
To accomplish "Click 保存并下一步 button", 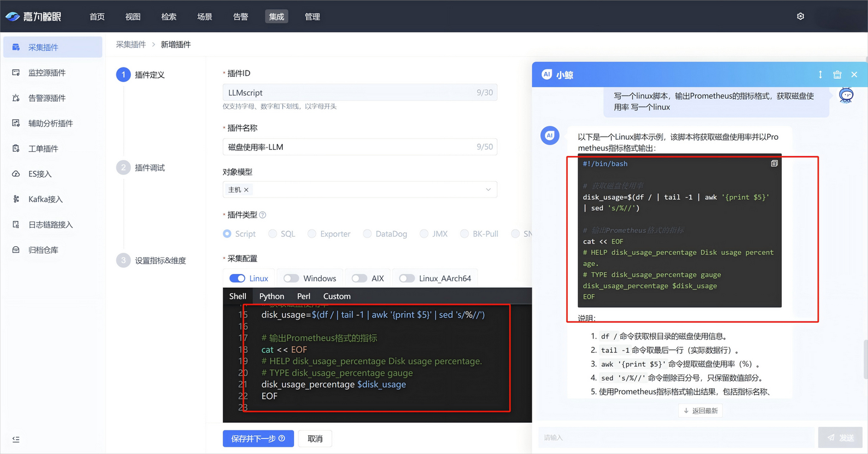I will click(x=258, y=438).
